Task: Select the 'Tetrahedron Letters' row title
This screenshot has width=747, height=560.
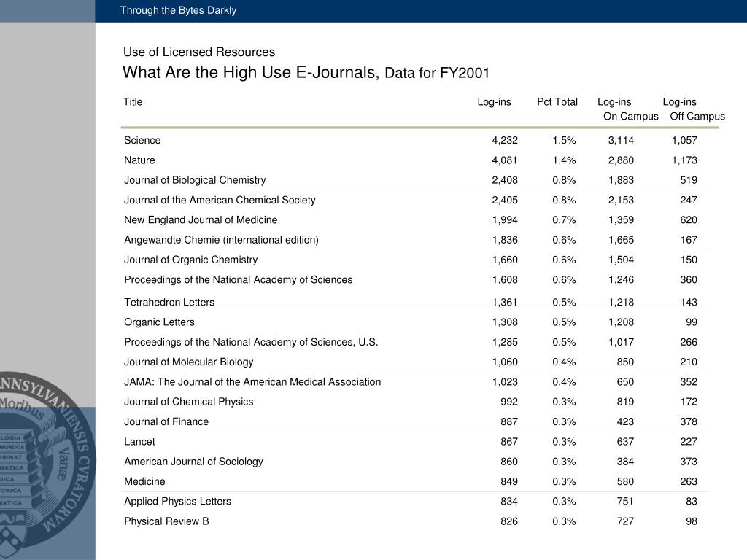Action: click(x=169, y=302)
